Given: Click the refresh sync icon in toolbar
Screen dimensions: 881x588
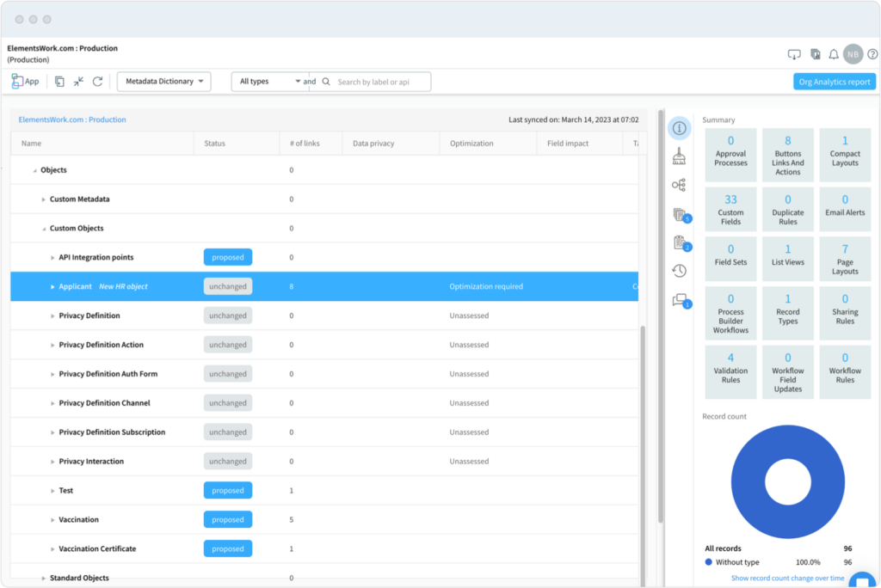Looking at the screenshot, I should click(97, 81).
